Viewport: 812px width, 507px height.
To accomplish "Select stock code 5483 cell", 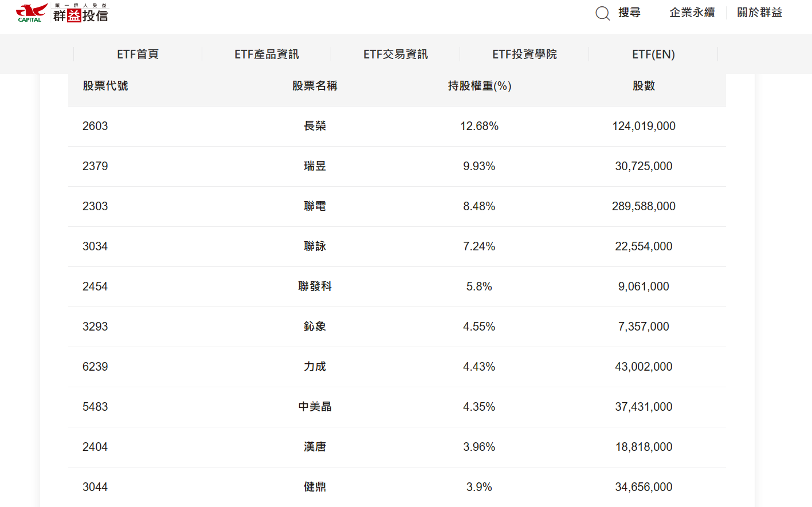I will (95, 407).
